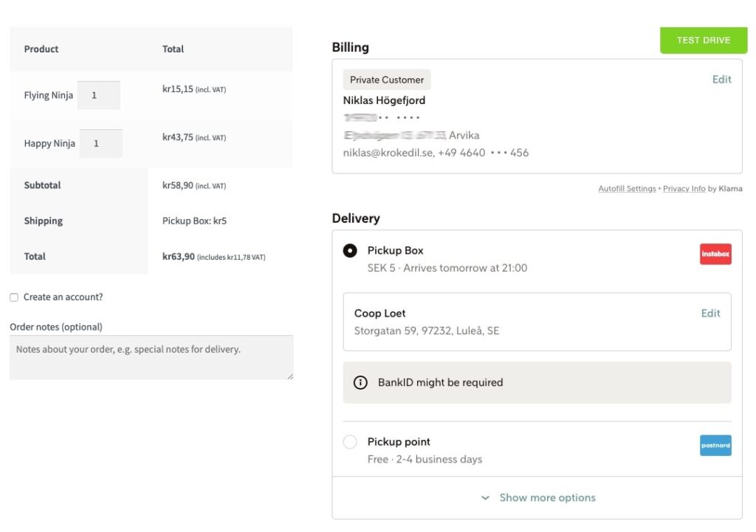The width and height of the screenshot is (756, 532).
Task: Select the Pickup point delivery option
Action: [x=350, y=442]
